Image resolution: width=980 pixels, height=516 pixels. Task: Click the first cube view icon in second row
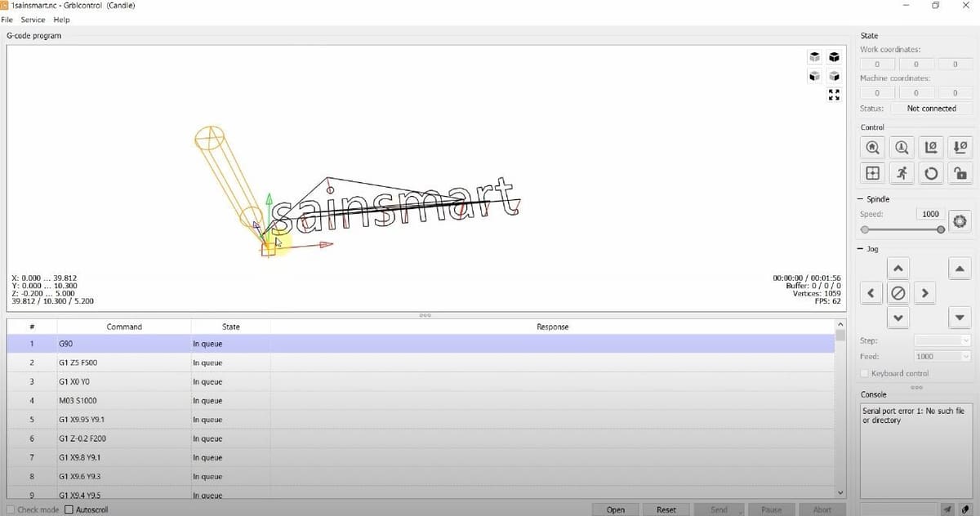pyautogui.click(x=814, y=76)
